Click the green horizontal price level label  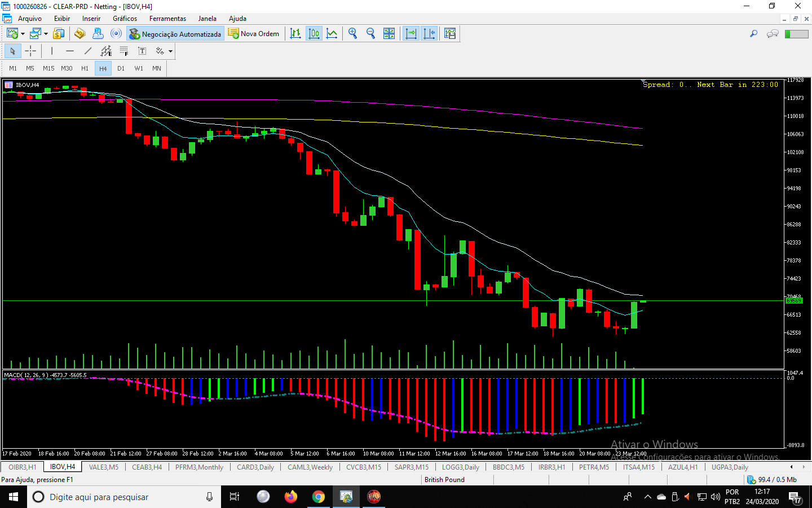pyautogui.click(x=794, y=301)
